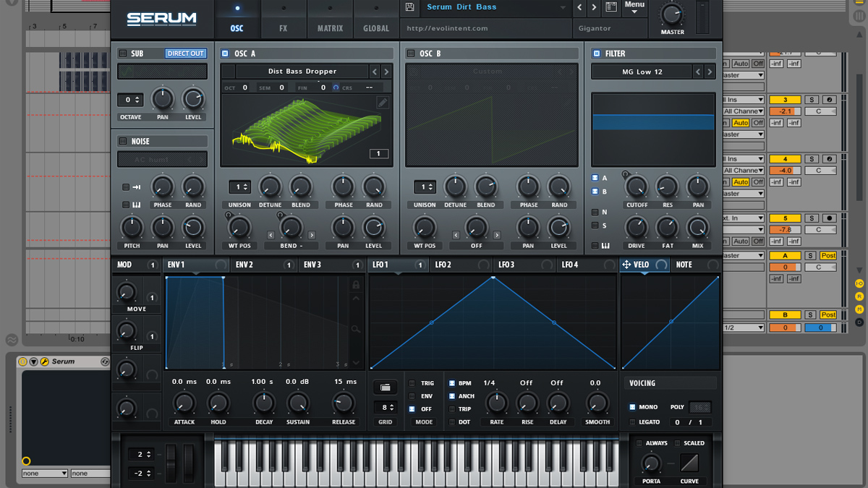Click the POLY voice count field
The height and width of the screenshot is (488, 868).
click(x=699, y=407)
